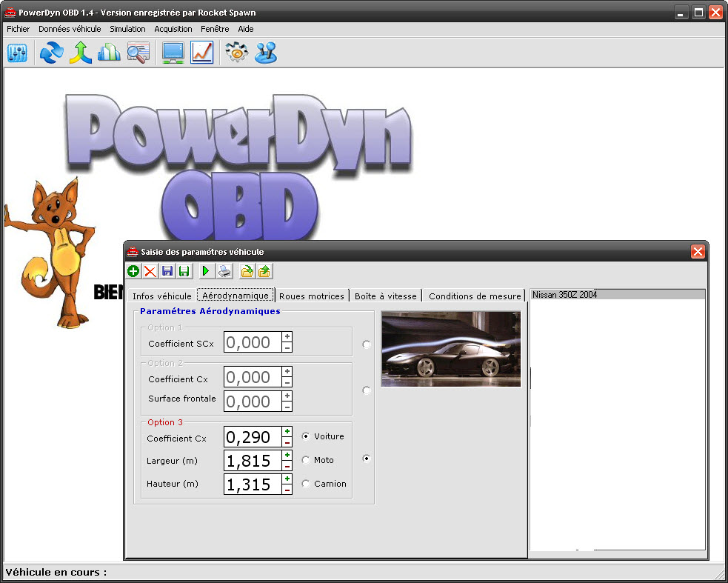Select the Option 3 radio button
Screen dimensions: 728x583
pyautogui.click(x=367, y=459)
